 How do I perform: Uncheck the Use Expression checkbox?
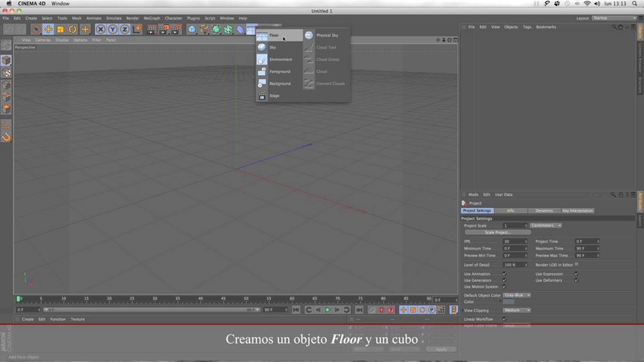tap(576, 274)
